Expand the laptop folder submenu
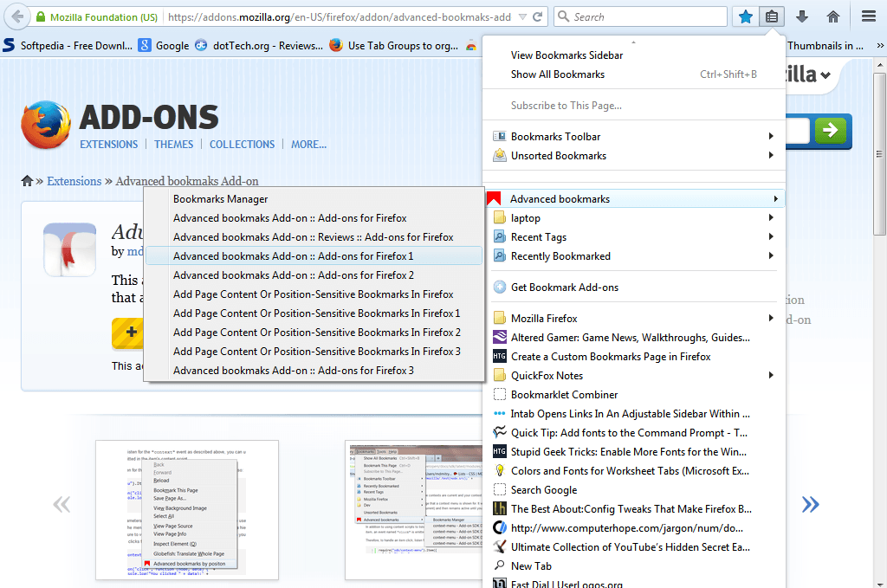 pyautogui.click(x=606, y=217)
